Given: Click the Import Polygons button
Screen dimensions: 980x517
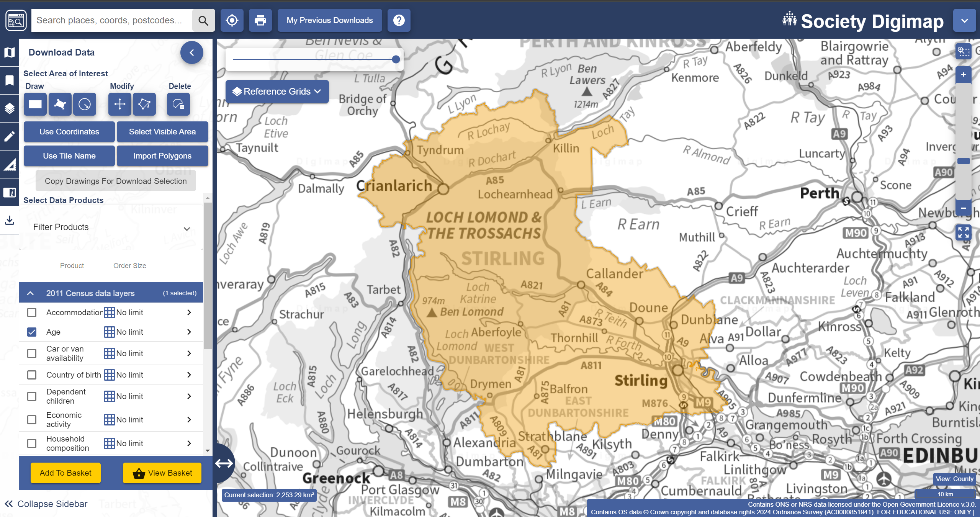Looking at the screenshot, I should [162, 156].
